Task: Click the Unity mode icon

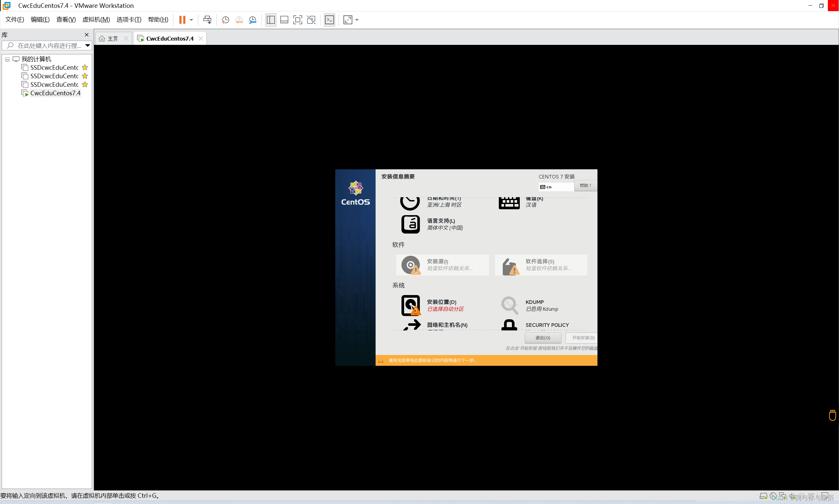Action: point(311,20)
